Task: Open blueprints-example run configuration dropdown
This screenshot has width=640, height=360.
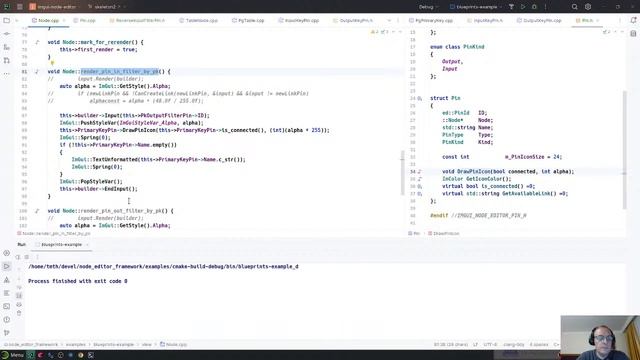Action: 476,7
